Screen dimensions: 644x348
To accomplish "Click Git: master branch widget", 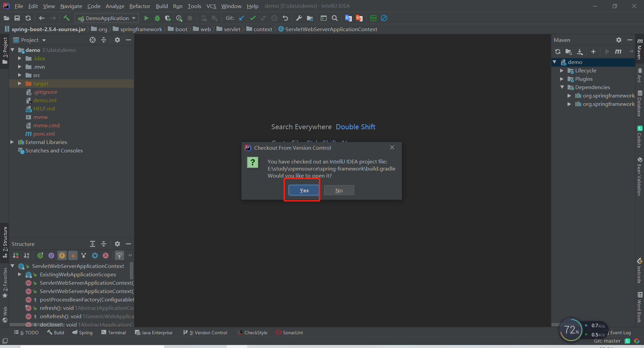I will pos(607,341).
